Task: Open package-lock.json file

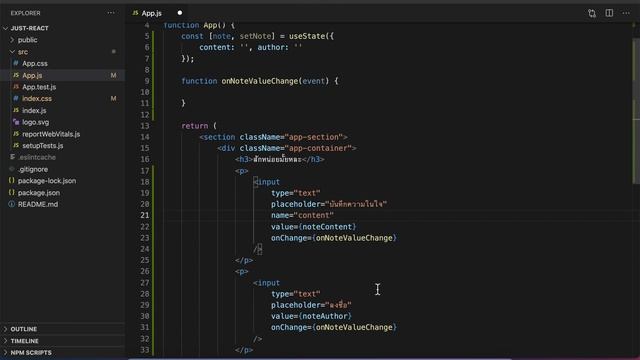Action: [47, 180]
